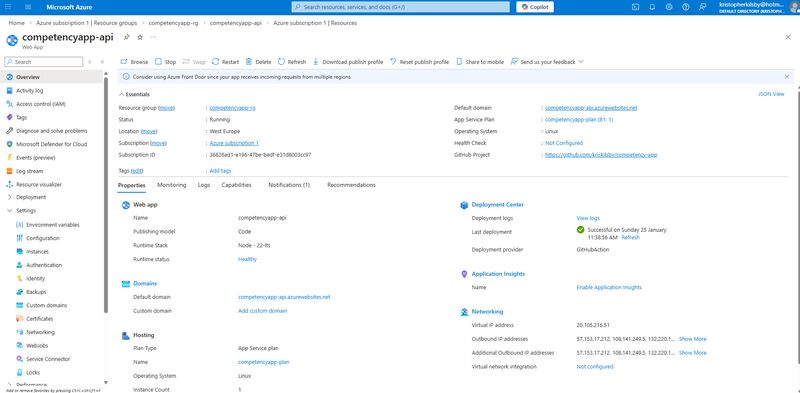Open Cloud Shell from the top bar
Screen dimensions: 800x393
[635, 7]
